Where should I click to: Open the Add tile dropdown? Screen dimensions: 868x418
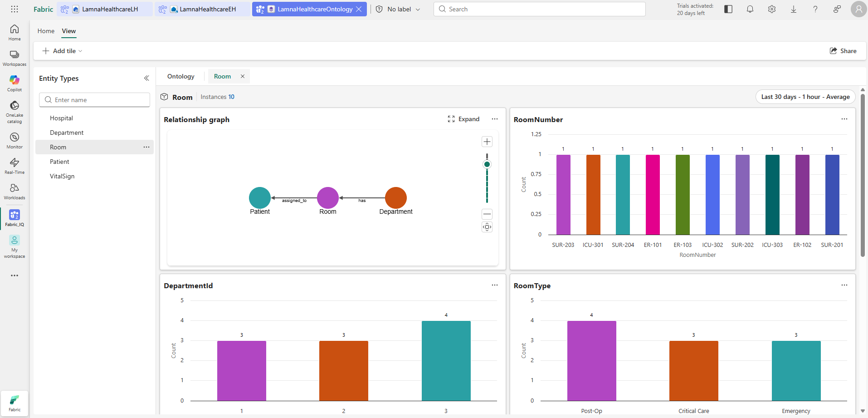tap(62, 51)
